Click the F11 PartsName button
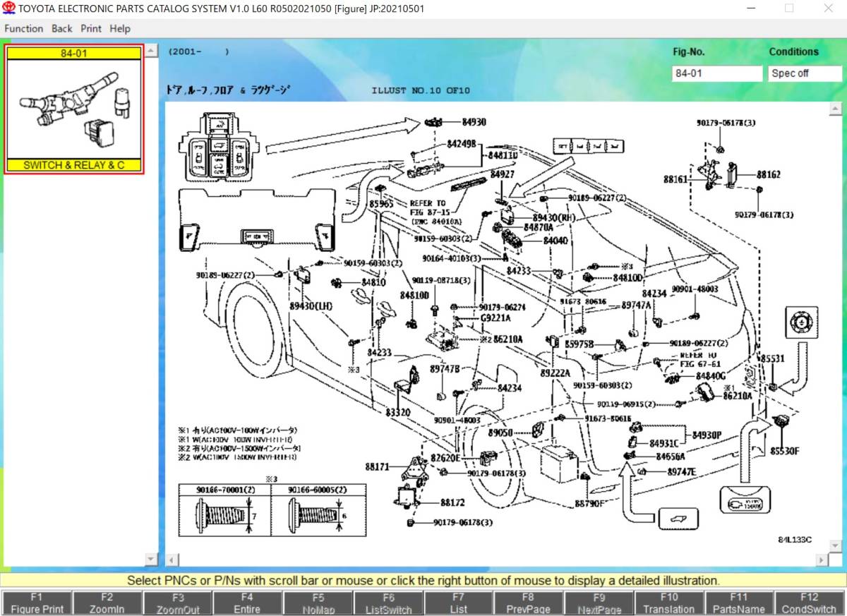Screen dimensions: 847x616 [738, 603]
